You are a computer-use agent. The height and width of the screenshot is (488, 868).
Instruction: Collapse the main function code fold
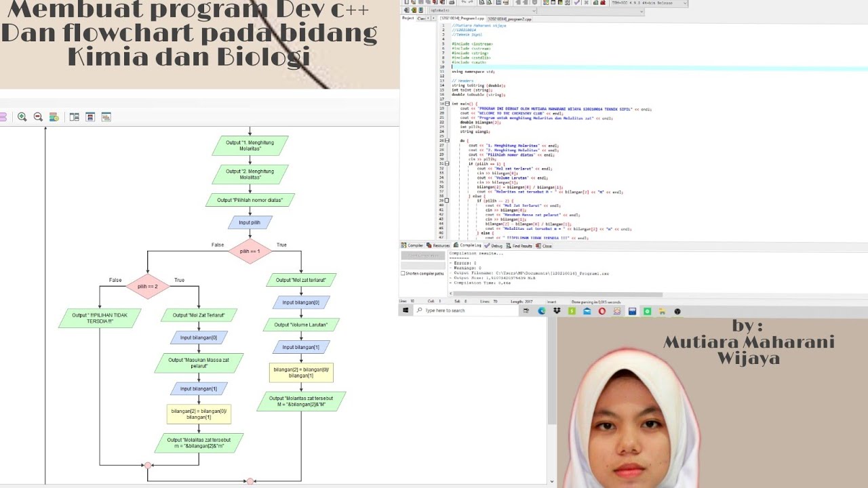448,104
